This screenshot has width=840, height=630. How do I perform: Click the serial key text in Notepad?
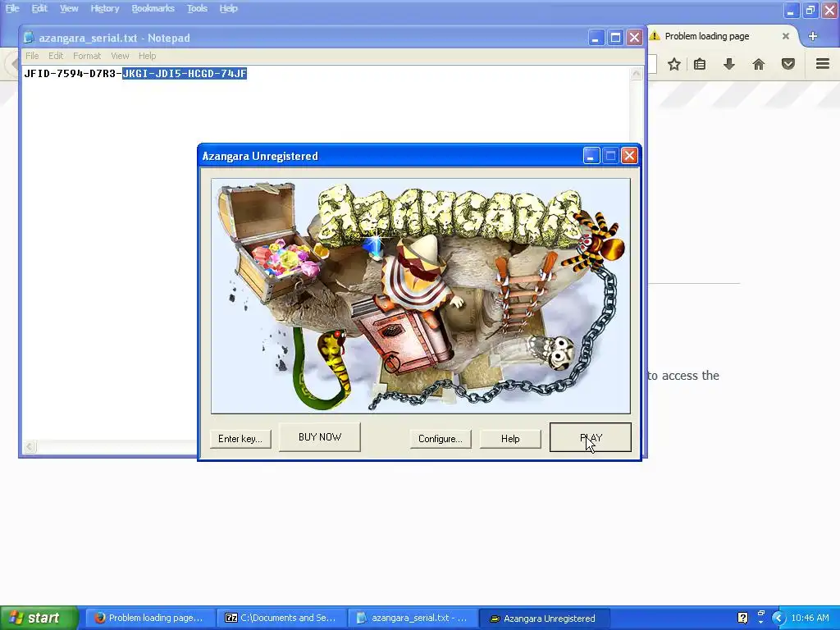135,73
